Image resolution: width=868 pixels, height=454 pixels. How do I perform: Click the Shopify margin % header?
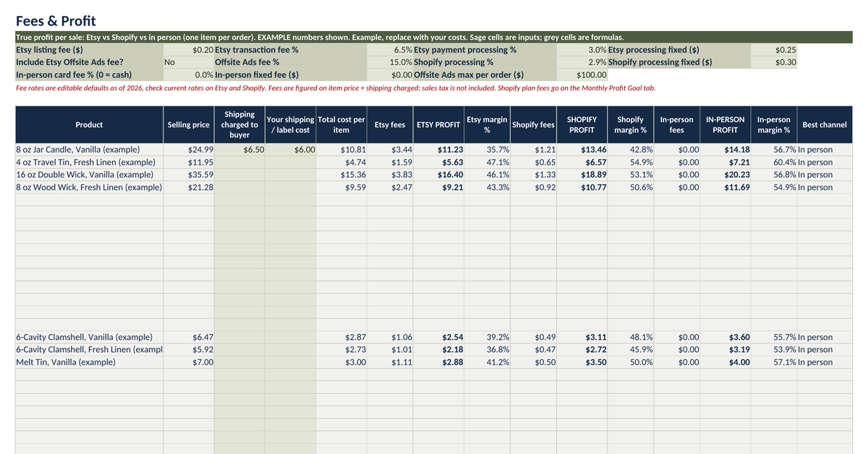point(631,124)
